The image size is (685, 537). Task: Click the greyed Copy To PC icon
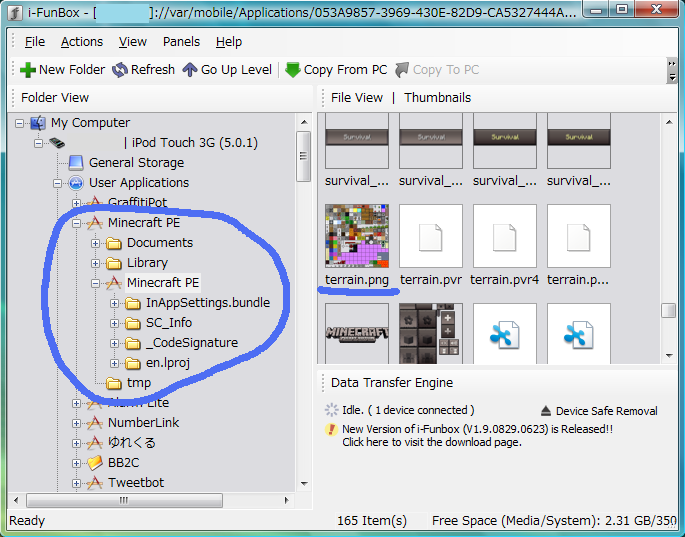(x=402, y=70)
